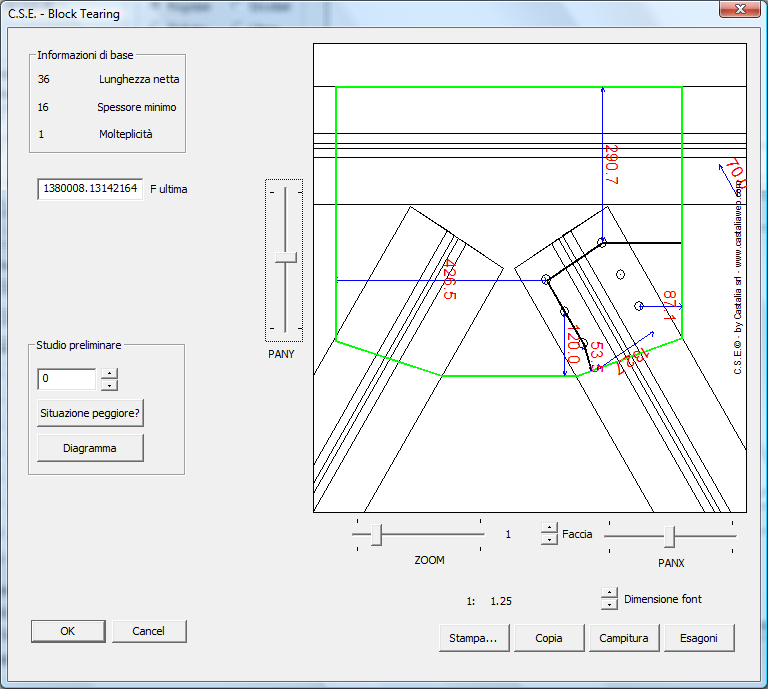Decrease Faccia number with down arrow
The width and height of the screenshot is (768, 689).
pos(550,540)
